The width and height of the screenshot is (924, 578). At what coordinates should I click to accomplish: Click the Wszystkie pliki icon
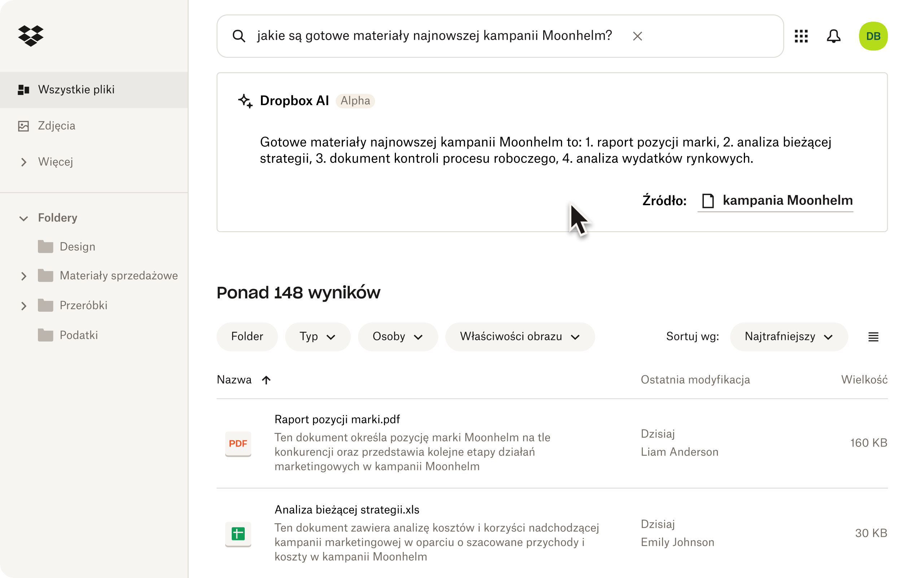click(x=24, y=90)
